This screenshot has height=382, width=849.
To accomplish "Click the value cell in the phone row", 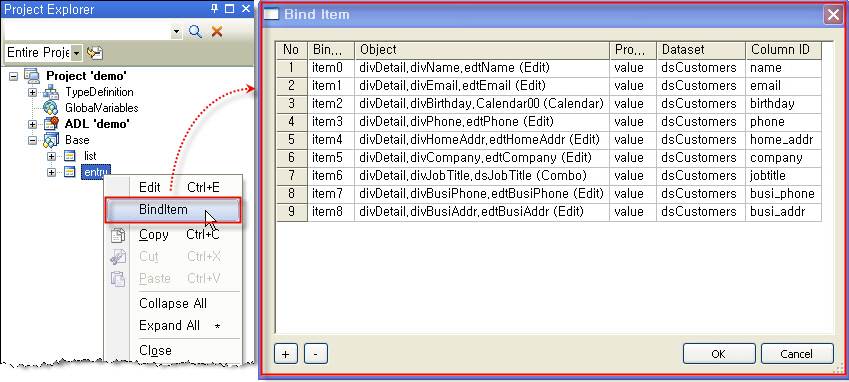I will tap(633, 122).
